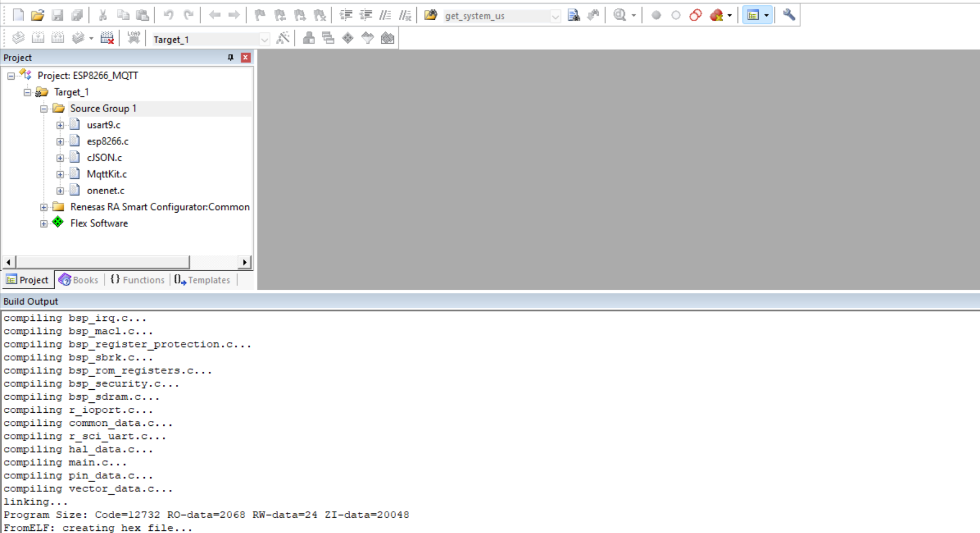This screenshot has width=980, height=533.
Task: Launch the Pack Installer icon
Action: (387, 38)
